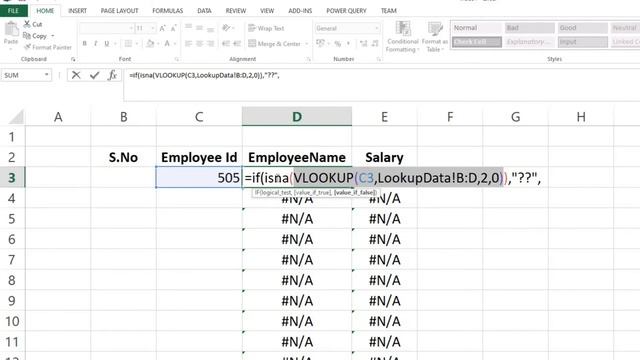Screen dimensions: 640x360
Task: Click the Merge & Center button
Action: (274, 43)
